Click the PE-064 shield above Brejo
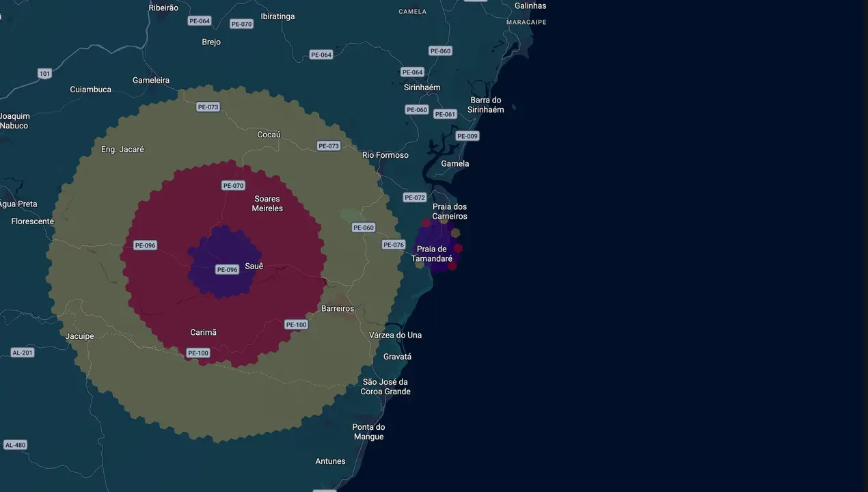This screenshot has width=868, height=492. 199,21
